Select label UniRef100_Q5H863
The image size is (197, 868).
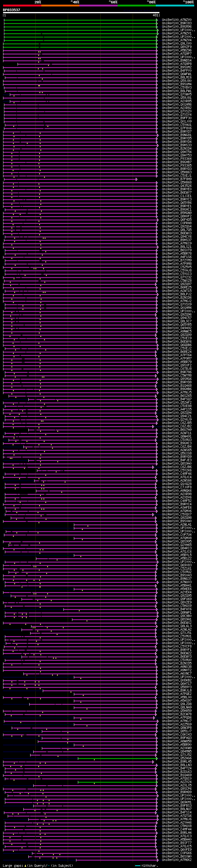tap(176, 172)
